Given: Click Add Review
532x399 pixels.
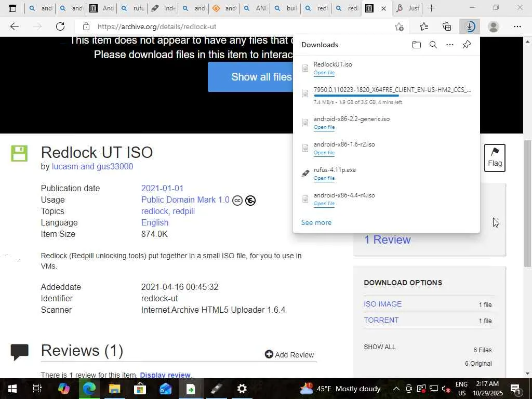Looking at the screenshot, I should click(x=289, y=354).
